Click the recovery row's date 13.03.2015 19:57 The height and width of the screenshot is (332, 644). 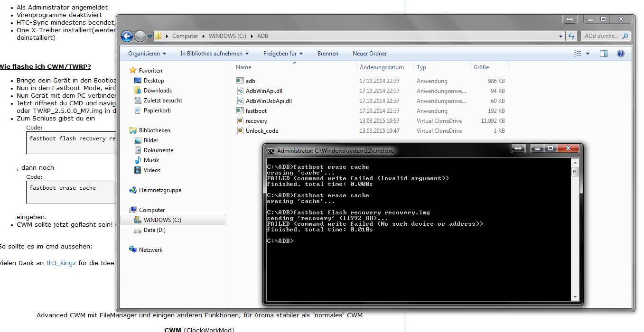click(379, 121)
